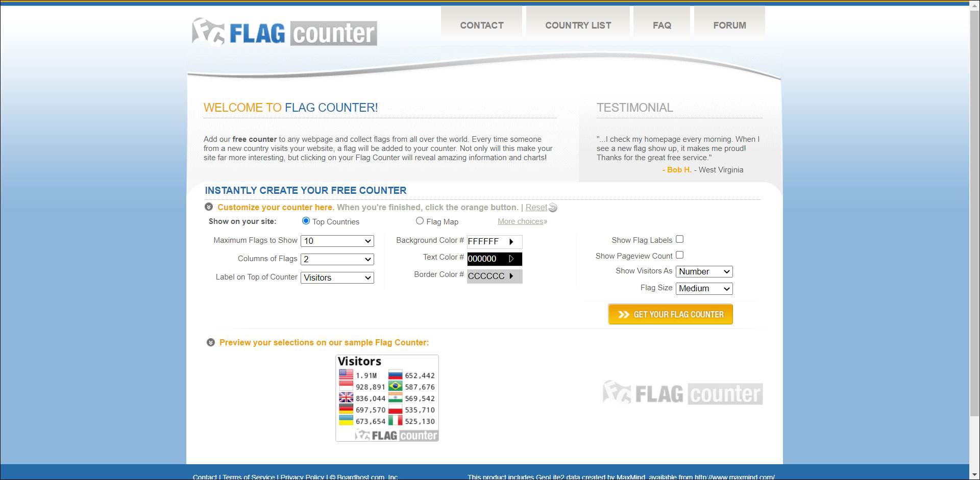
Task: Click the footer Contact link
Action: [205, 477]
